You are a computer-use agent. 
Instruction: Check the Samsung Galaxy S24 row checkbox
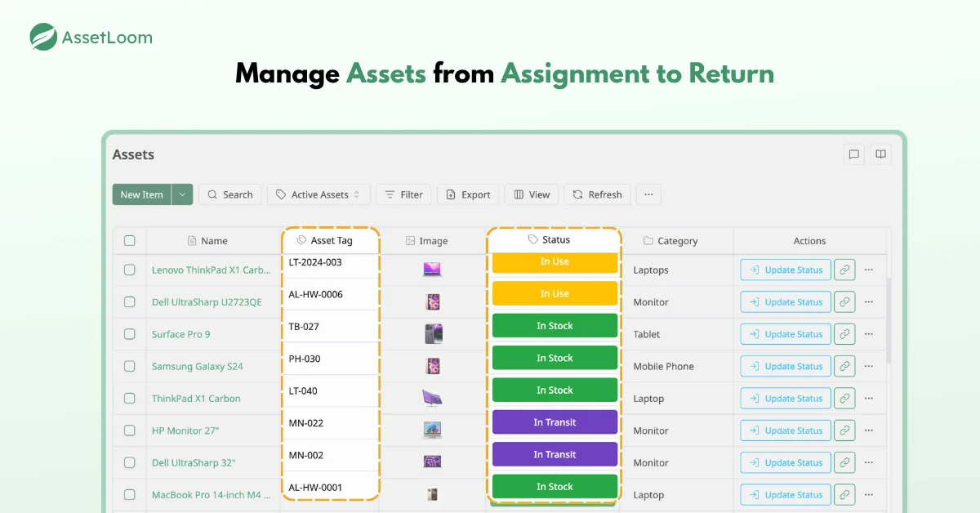coord(129,366)
